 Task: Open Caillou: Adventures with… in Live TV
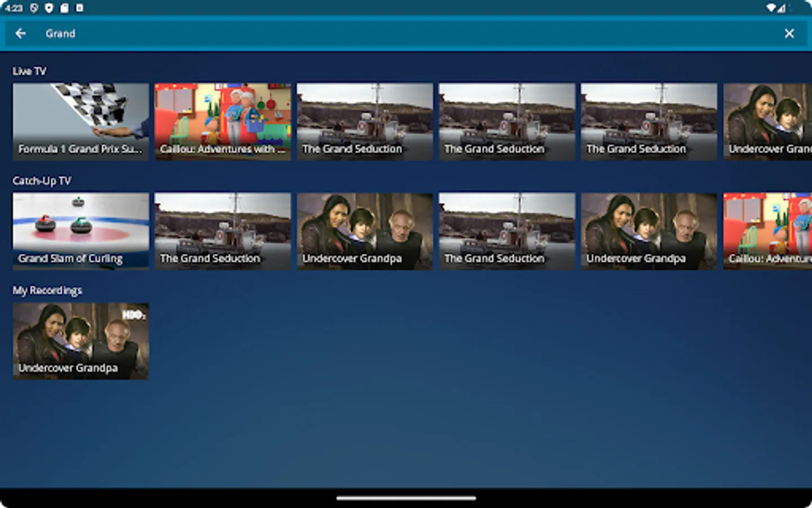click(223, 122)
